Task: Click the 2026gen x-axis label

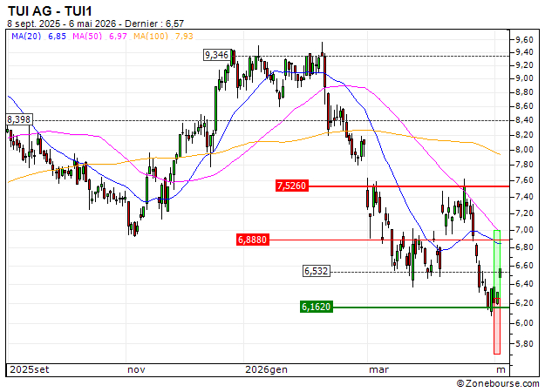Action: click(x=267, y=369)
